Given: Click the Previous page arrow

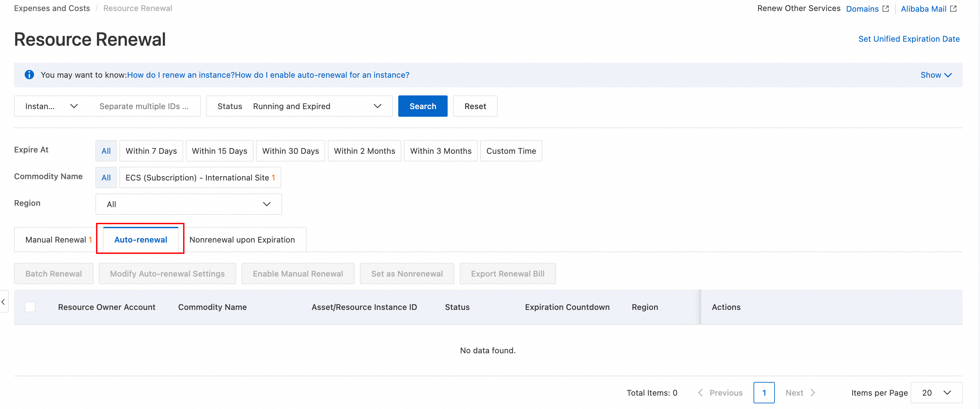Looking at the screenshot, I should pyautogui.click(x=700, y=393).
